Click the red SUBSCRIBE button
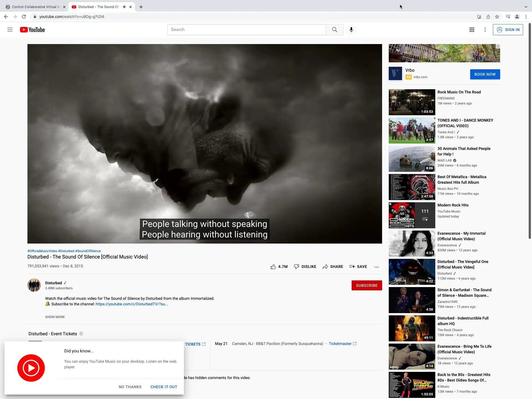Screen dimensions: 532x399 point(367,285)
